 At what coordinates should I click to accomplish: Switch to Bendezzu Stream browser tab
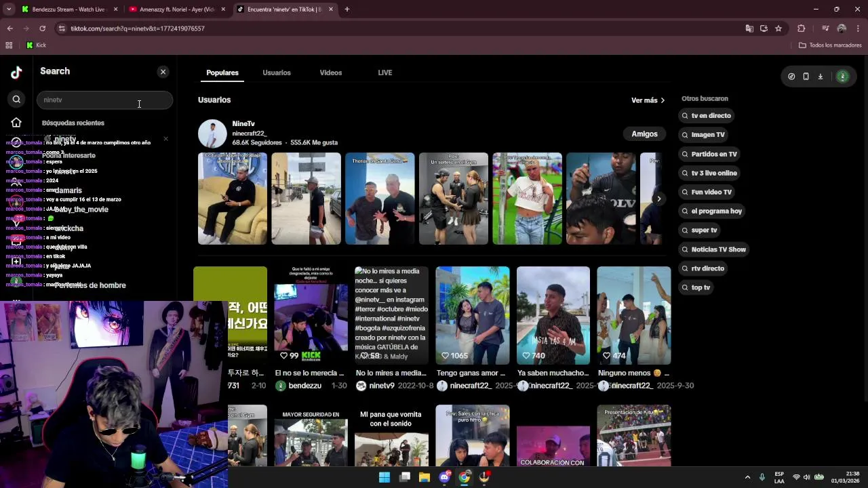click(68, 9)
